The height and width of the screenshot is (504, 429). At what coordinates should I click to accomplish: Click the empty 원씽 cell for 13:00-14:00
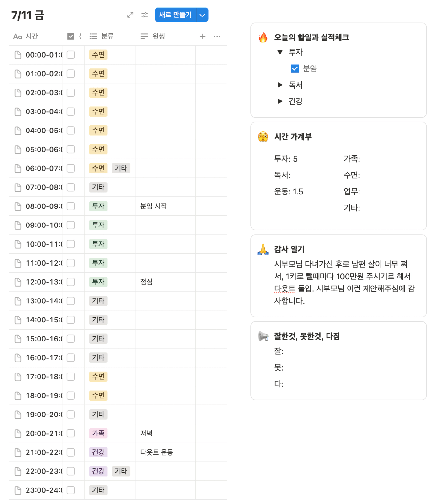(166, 301)
